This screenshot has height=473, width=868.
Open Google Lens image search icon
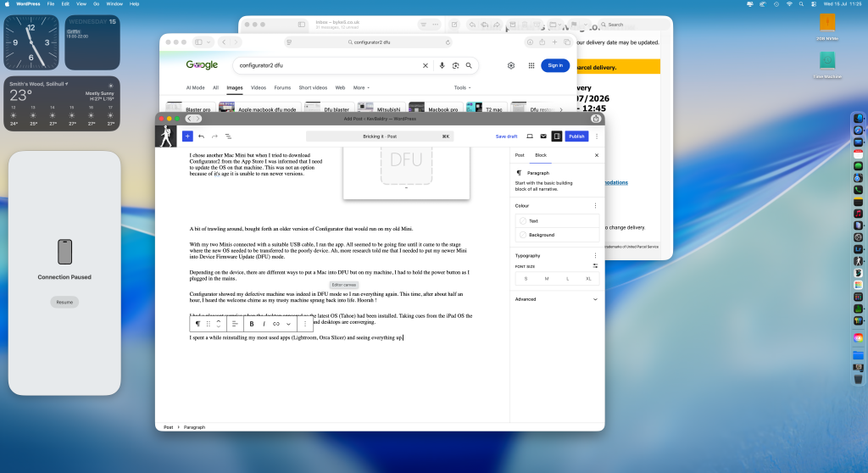click(455, 65)
